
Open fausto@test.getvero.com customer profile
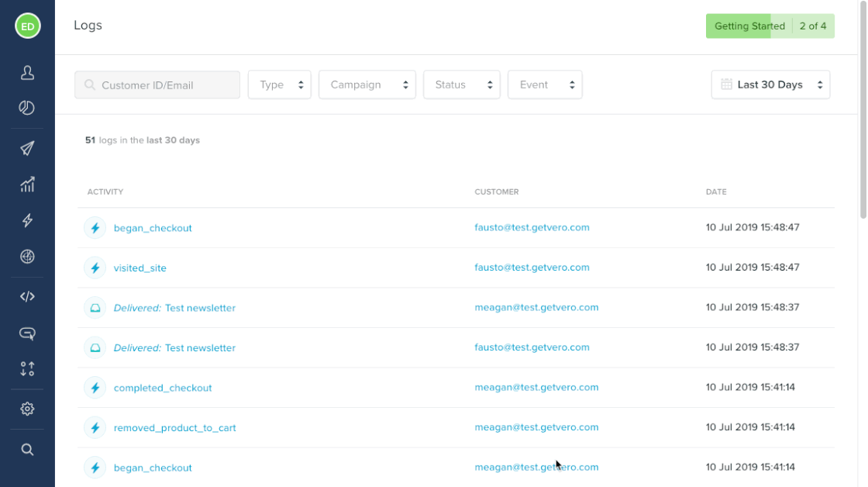(532, 227)
